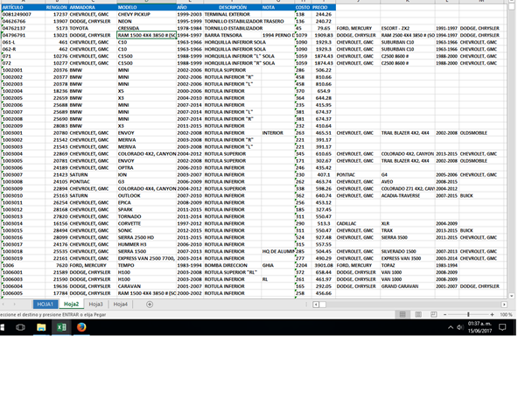Select the CRESSIDA model cell
This screenshot has height=420, width=525.
pos(147,28)
